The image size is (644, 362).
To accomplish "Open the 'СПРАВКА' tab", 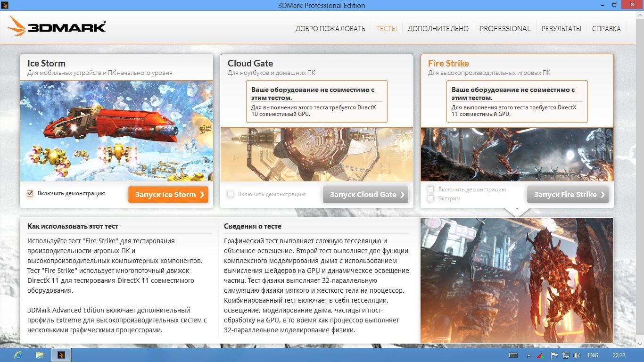I will point(606,29).
